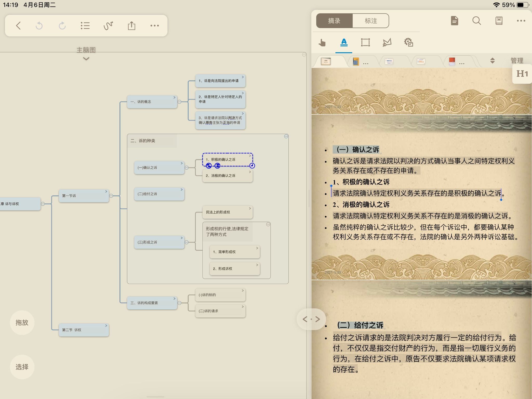Viewport: 532px width, 399px height.
Task: Switch to 标注 mode
Action: click(371, 21)
